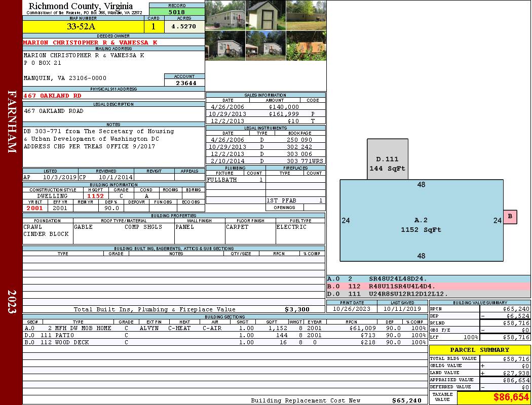532x405 pixels.
Task: Select the A.0 MFH DW MOB HOME row
Action: click(225, 328)
